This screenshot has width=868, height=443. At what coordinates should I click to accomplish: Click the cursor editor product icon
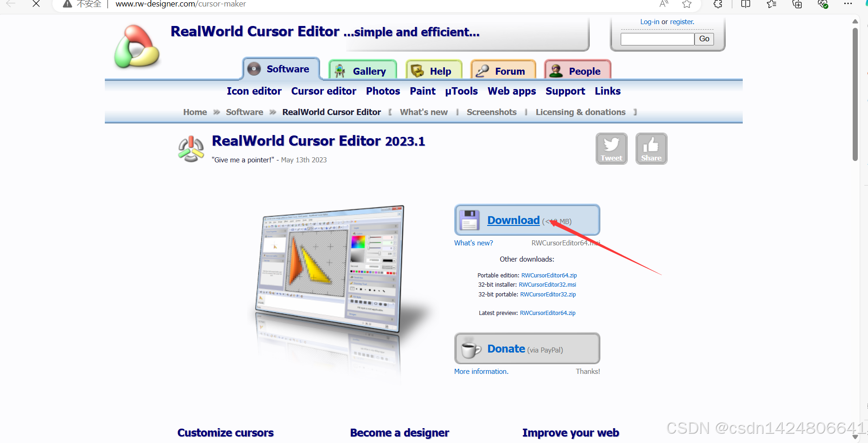pyautogui.click(x=191, y=149)
